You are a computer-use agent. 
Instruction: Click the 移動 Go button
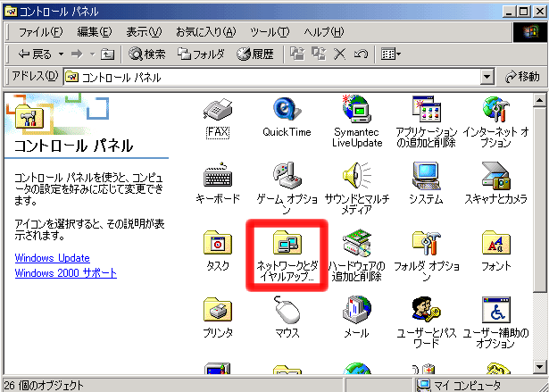[x=522, y=77]
